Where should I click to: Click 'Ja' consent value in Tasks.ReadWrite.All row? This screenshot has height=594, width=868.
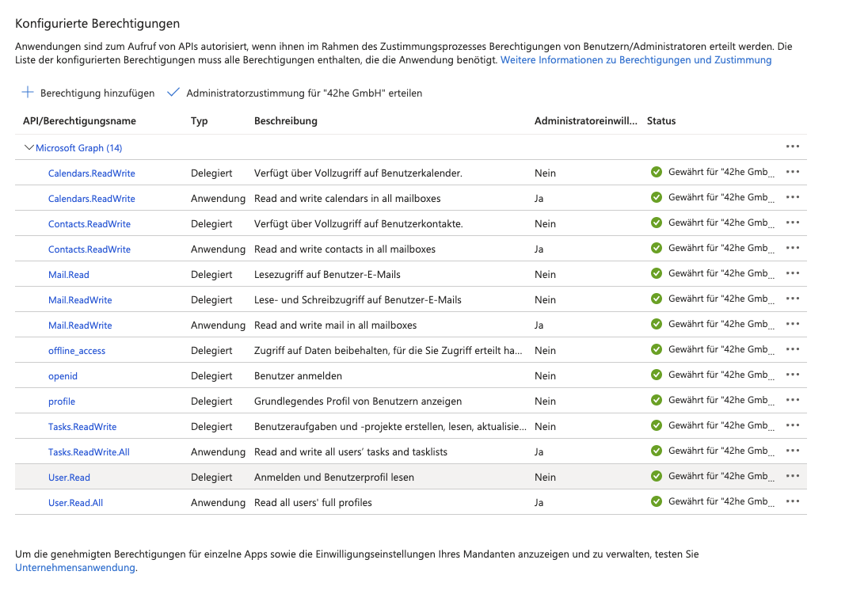(x=539, y=452)
